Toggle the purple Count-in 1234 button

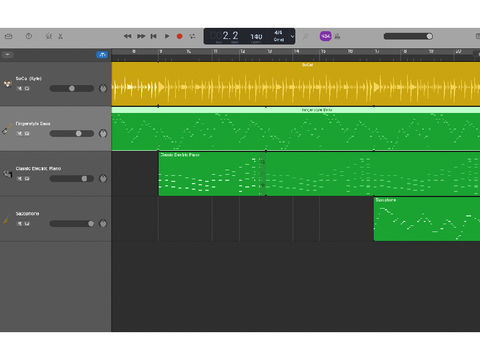[325, 36]
